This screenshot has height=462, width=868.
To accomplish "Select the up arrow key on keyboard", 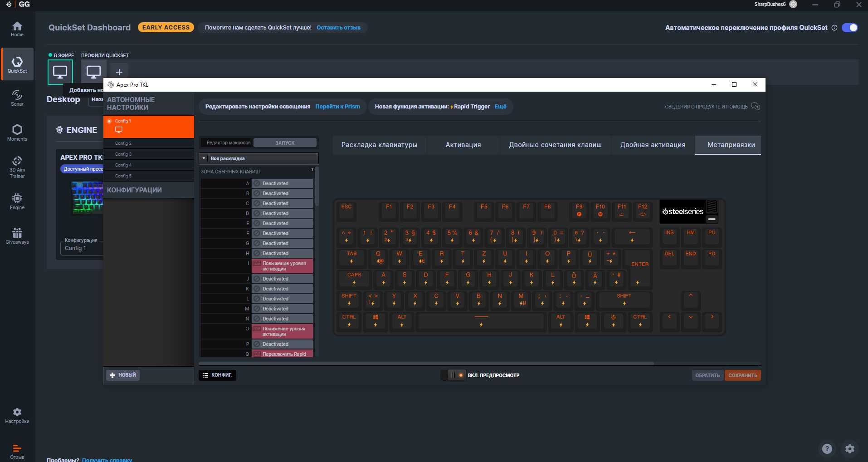I will coord(691,300).
